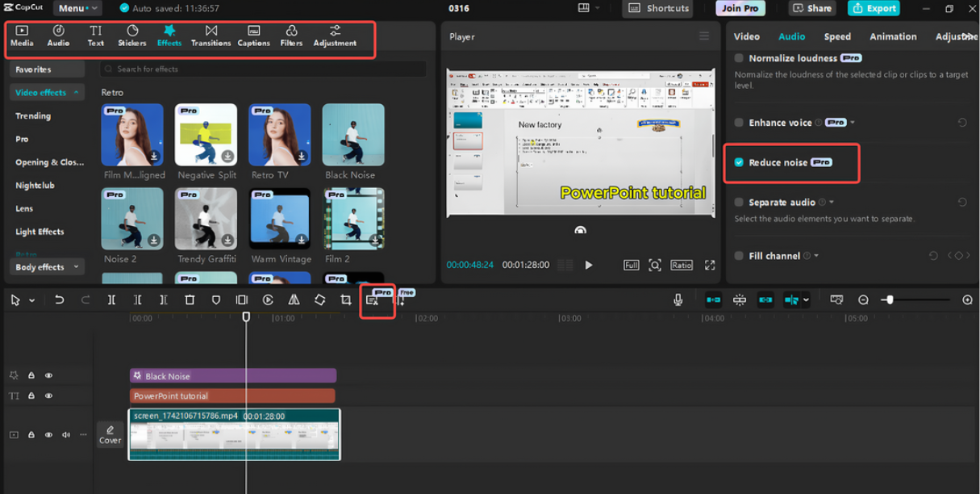
Task: Open the Stickers panel
Action: (x=132, y=36)
